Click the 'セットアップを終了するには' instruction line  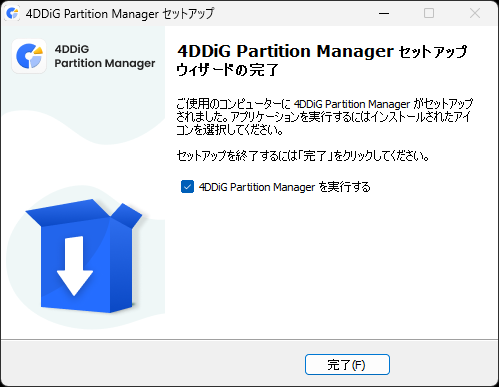pos(302,156)
